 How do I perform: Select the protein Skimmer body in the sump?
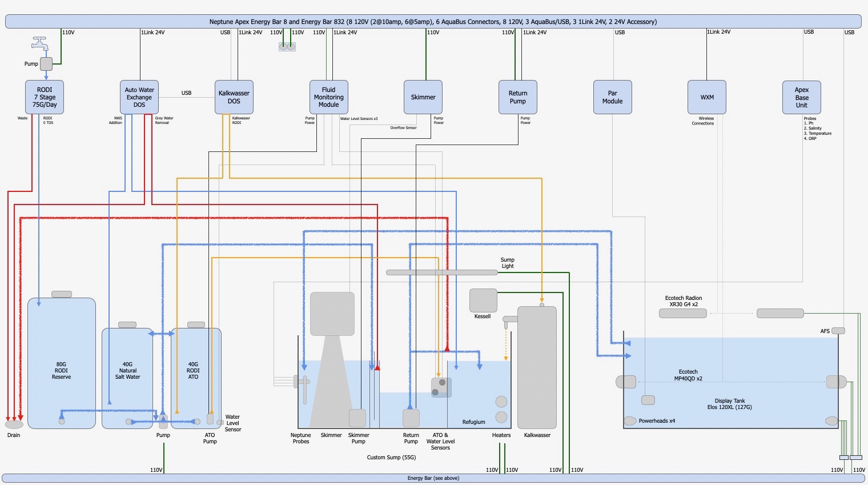point(332,359)
